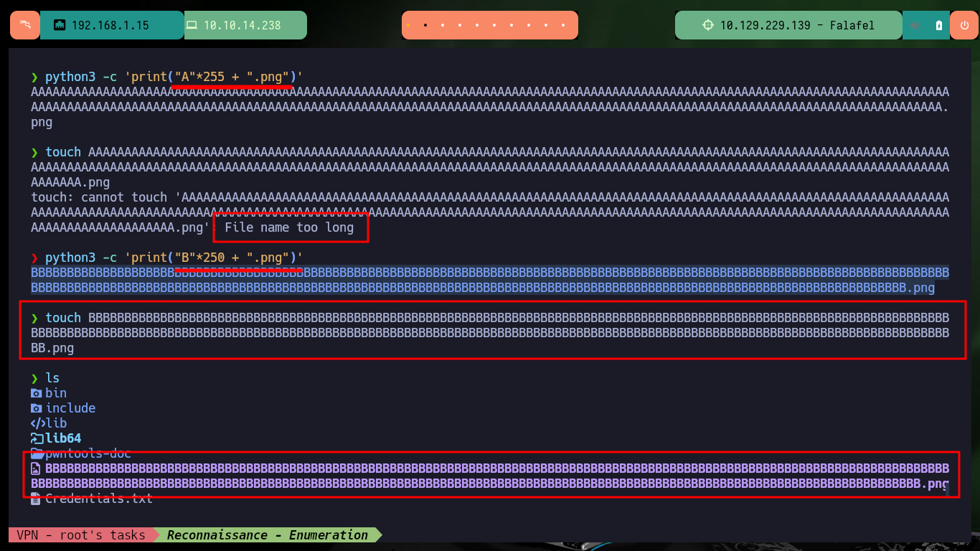Screen dimensions: 980x551
Task: Select the include folder entry
Action: 63,408
